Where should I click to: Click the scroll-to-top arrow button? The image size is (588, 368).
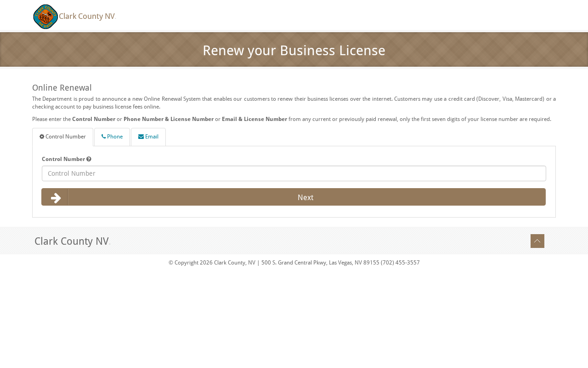(x=537, y=241)
